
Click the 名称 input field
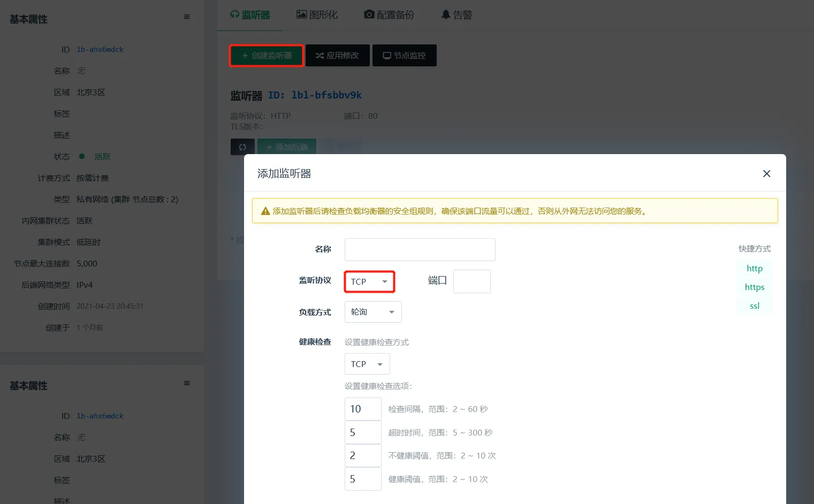(420, 249)
